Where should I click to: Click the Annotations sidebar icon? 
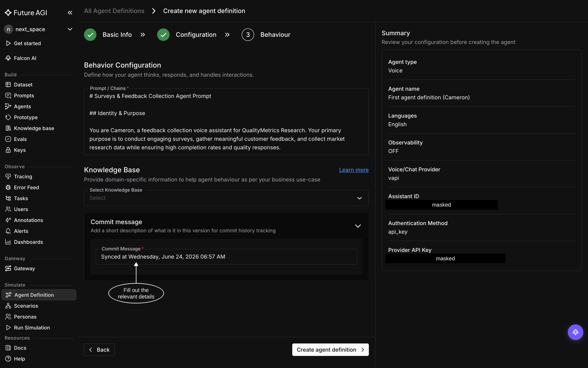click(x=8, y=220)
